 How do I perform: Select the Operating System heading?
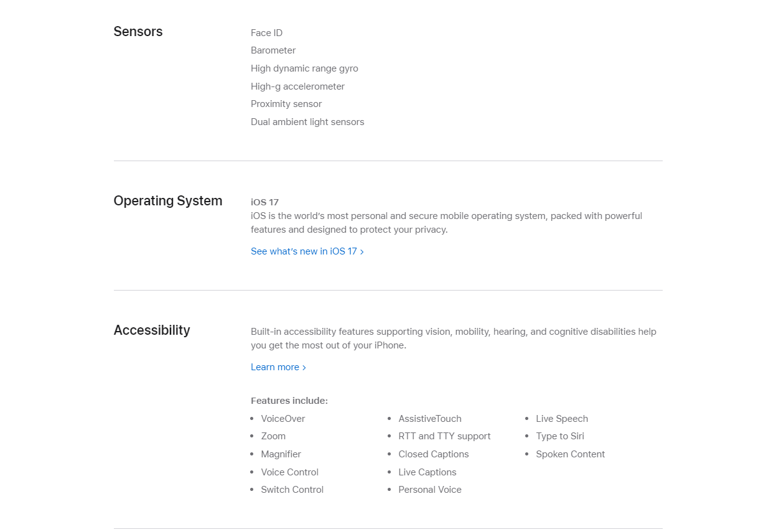[x=168, y=201]
